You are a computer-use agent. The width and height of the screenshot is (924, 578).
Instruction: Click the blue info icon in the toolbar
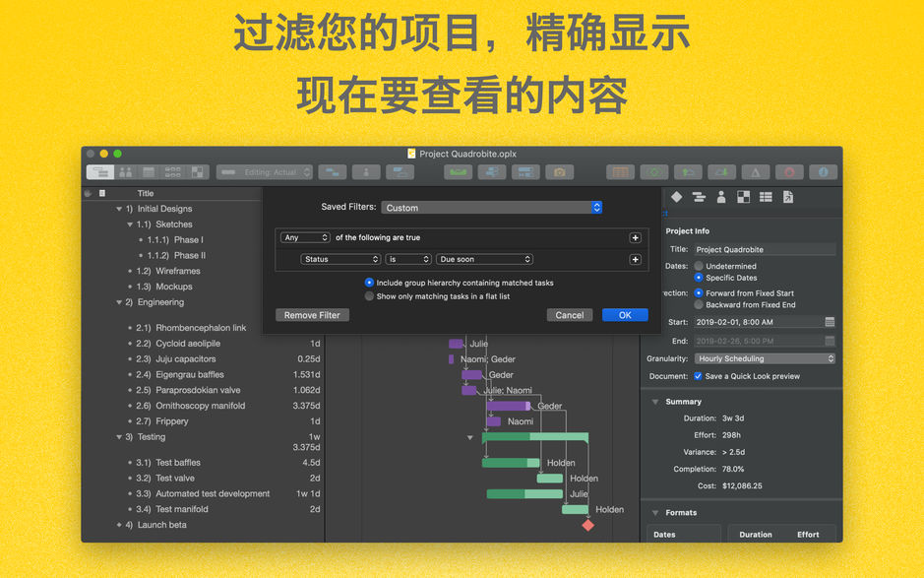[824, 172]
